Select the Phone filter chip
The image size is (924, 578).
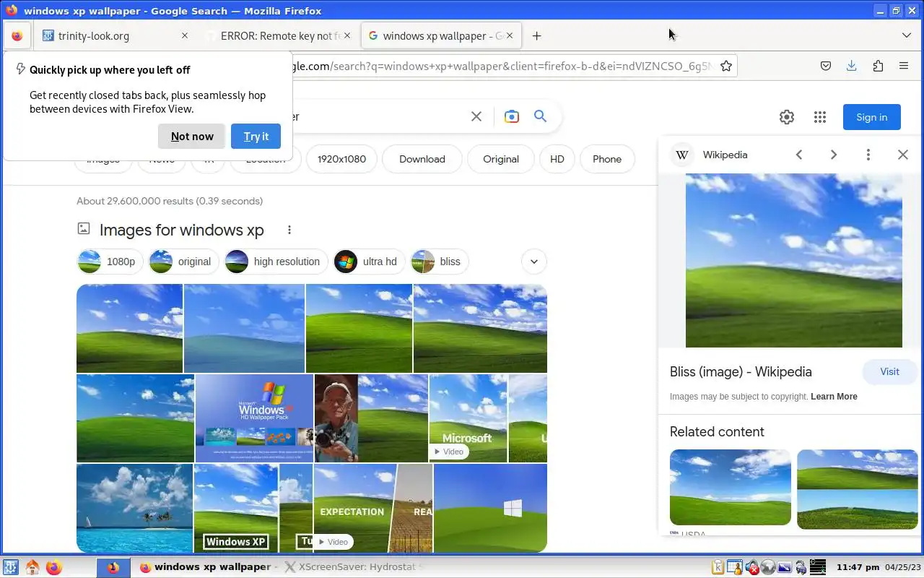click(607, 159)
